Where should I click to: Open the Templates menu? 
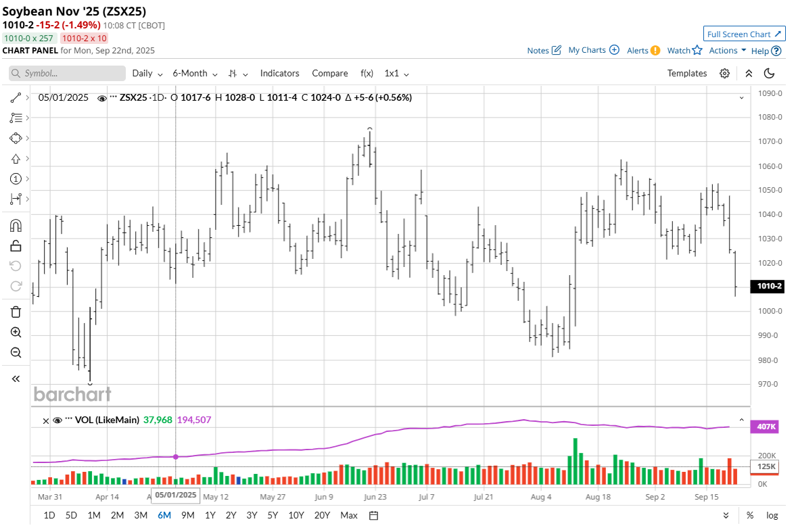(687, 74)
